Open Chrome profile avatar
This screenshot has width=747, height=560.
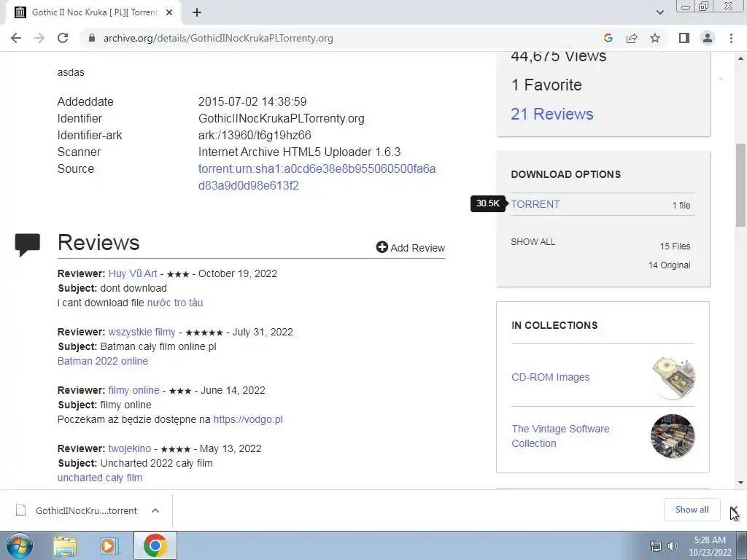(708, 38)
